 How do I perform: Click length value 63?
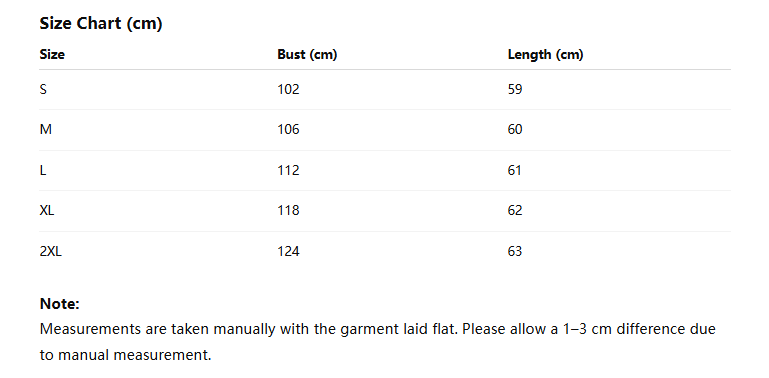515,251
